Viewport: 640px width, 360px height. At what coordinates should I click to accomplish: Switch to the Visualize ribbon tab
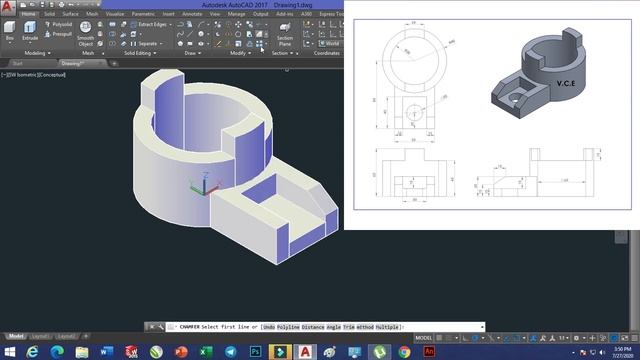[x=115, y=14]
